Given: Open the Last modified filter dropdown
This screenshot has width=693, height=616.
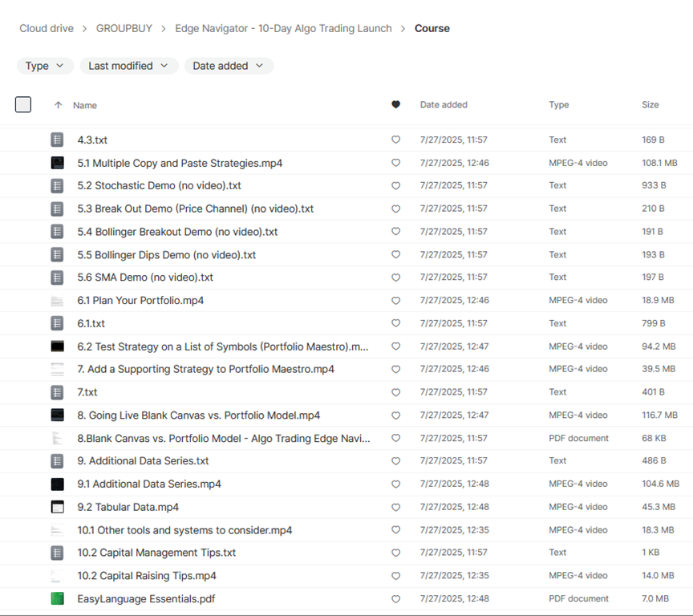Looking at the screenshot, I should (x=129, y=66).
